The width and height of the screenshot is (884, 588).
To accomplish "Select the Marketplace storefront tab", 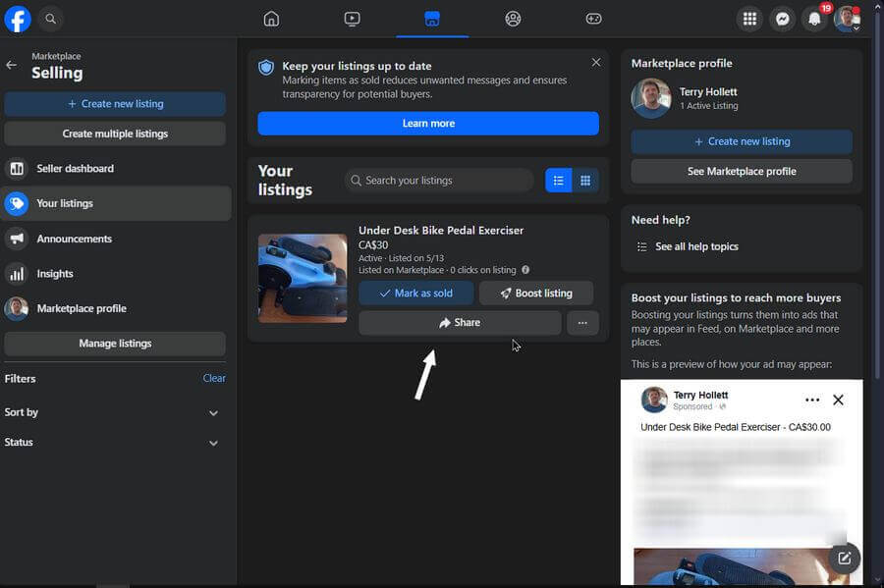I will click(x=432, y=20).
